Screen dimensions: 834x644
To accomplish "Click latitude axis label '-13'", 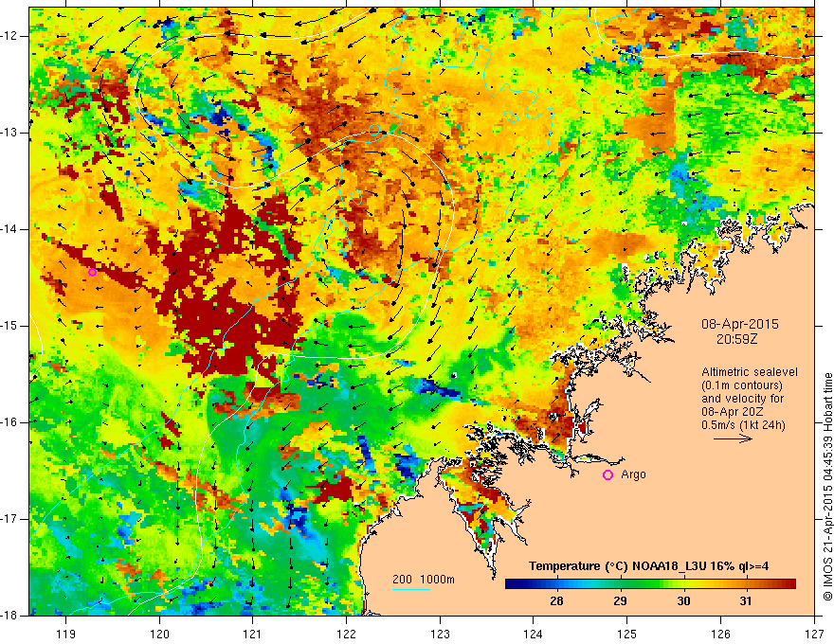I will 9,133.
